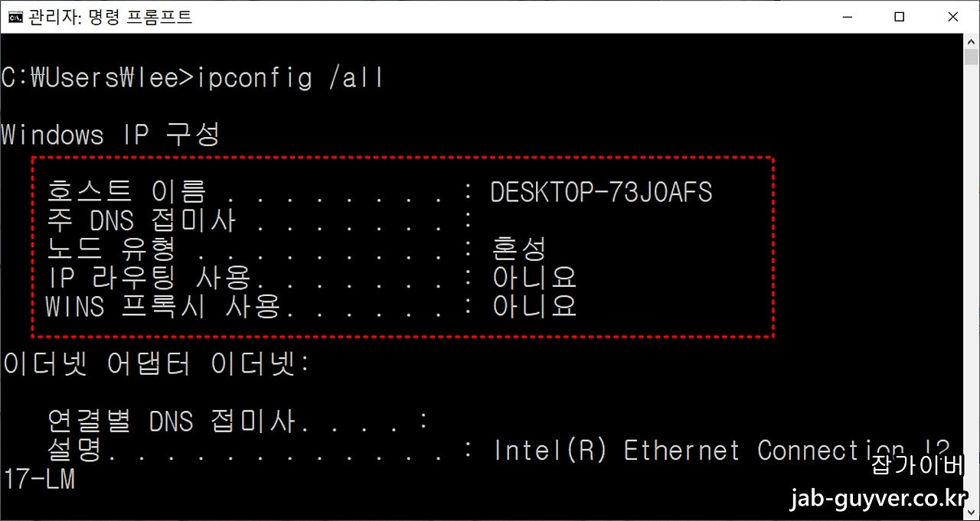
Task: Click the vertical scrollbar thumb
Action: point(972,57)
